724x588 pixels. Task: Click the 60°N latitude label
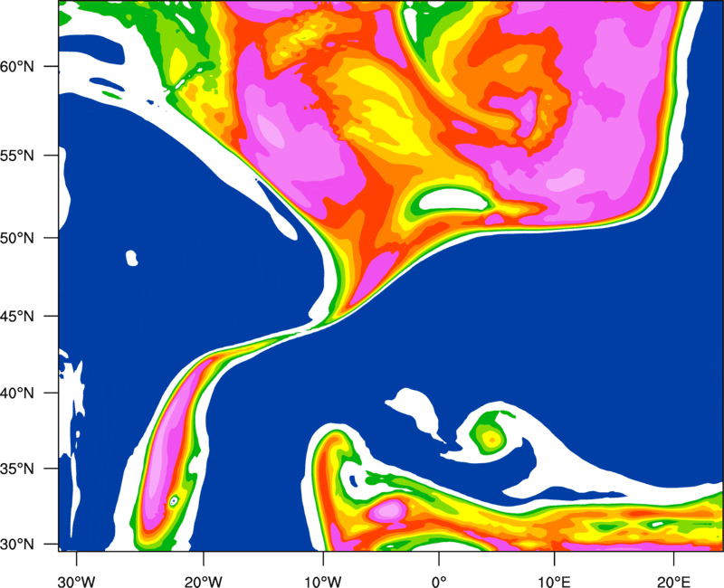tap(17, 67)
